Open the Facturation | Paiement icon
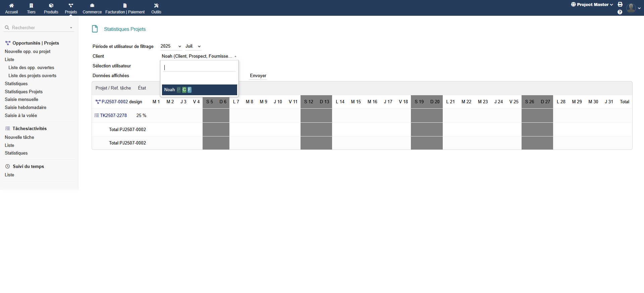Viewport: 644px width, 293px height. click(x=125, y=6)
